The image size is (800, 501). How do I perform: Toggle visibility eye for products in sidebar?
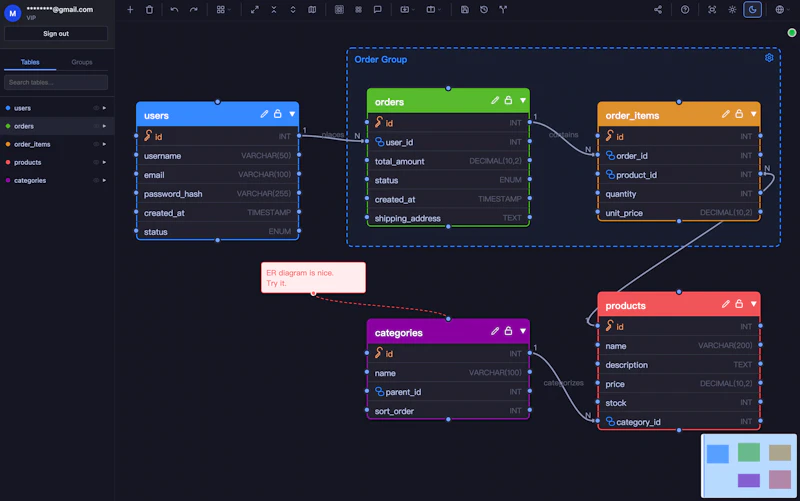(96, 162)
